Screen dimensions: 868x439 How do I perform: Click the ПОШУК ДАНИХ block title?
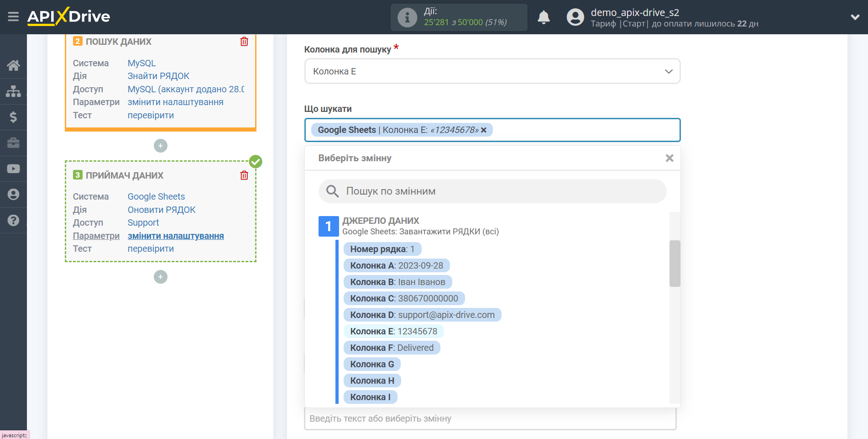[x=118, y=42]
